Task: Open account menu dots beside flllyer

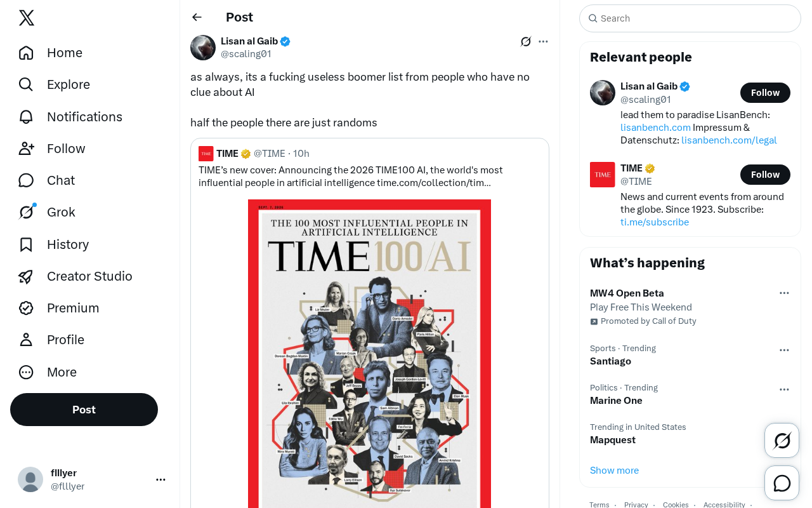Action: (x=161, y=479)
